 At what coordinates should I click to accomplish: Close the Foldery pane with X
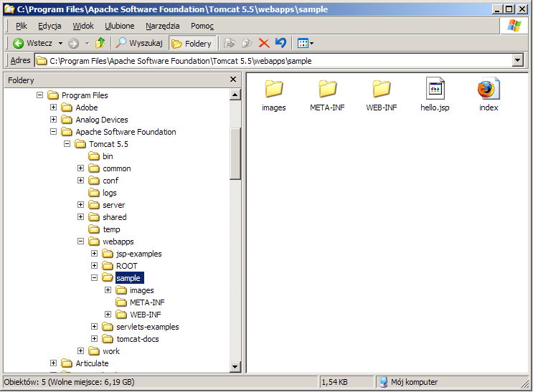(233, 80)
